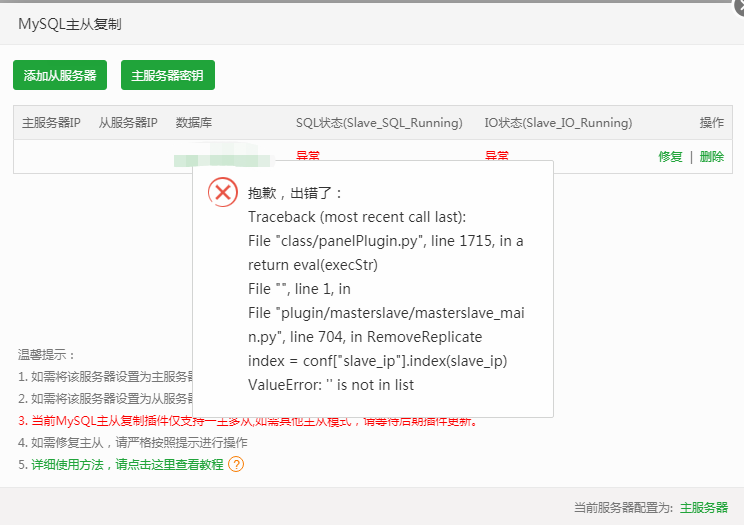
Task: Click the blurred database name cell
Action: click(224, 156)
